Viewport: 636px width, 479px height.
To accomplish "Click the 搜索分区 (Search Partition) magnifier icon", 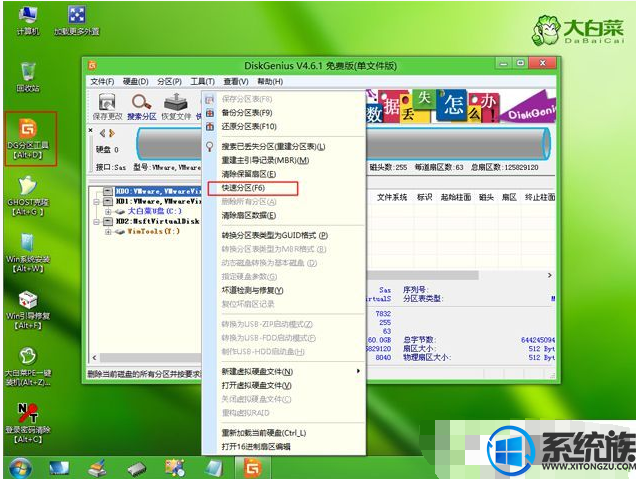I will 141,103.
